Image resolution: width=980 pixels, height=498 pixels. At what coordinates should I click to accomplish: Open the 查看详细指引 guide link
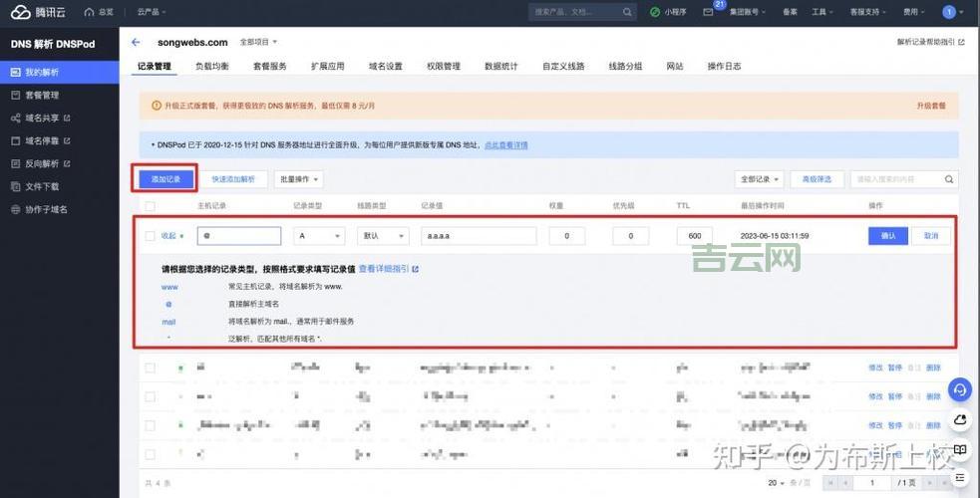tap(388, 269)
